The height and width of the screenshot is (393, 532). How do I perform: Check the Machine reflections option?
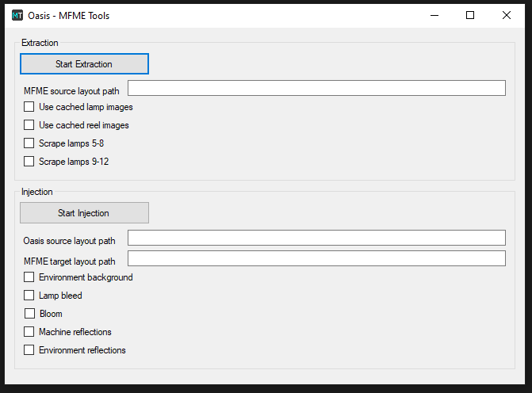(x=29, y=332)
